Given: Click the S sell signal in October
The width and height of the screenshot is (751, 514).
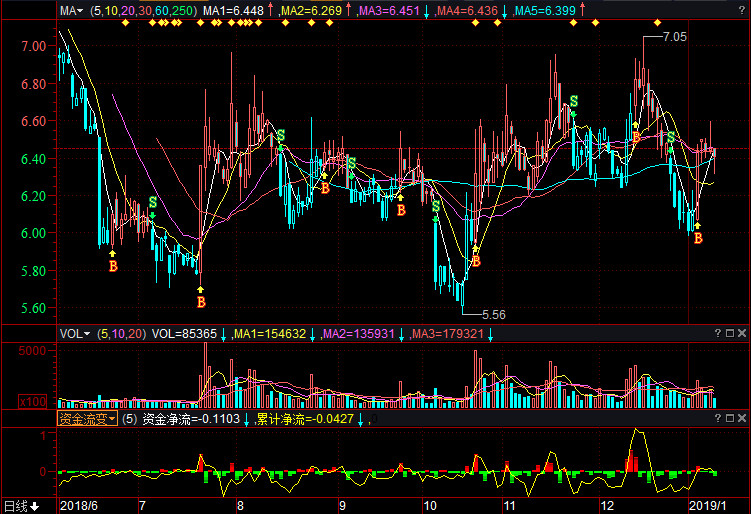Looking at the screenshot, I should 435,206.
